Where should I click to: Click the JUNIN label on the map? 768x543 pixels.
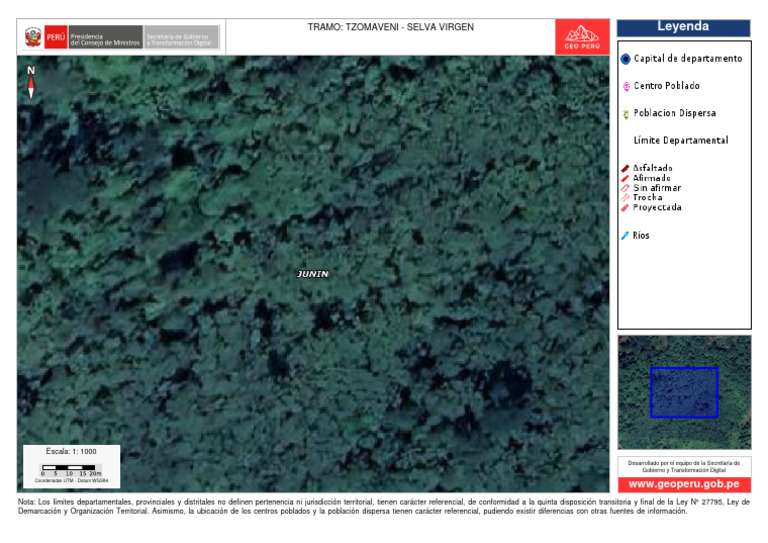[x=312, y=274]
